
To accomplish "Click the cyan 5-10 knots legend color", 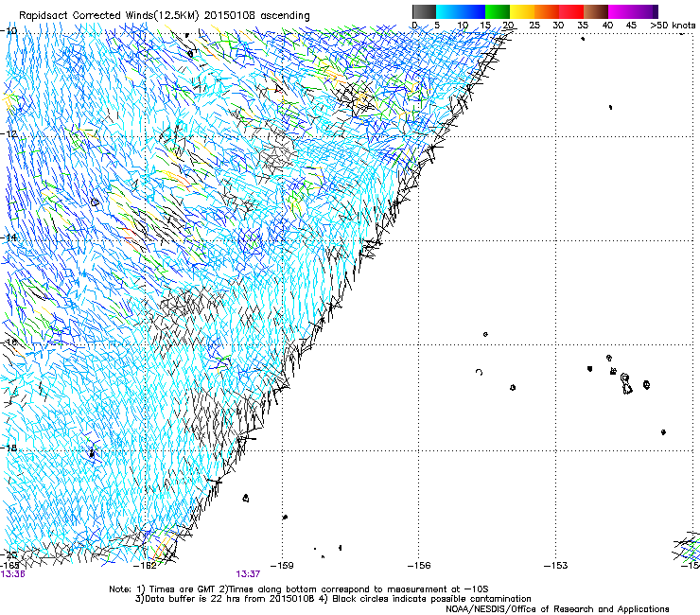I will [x=448, y=11].
